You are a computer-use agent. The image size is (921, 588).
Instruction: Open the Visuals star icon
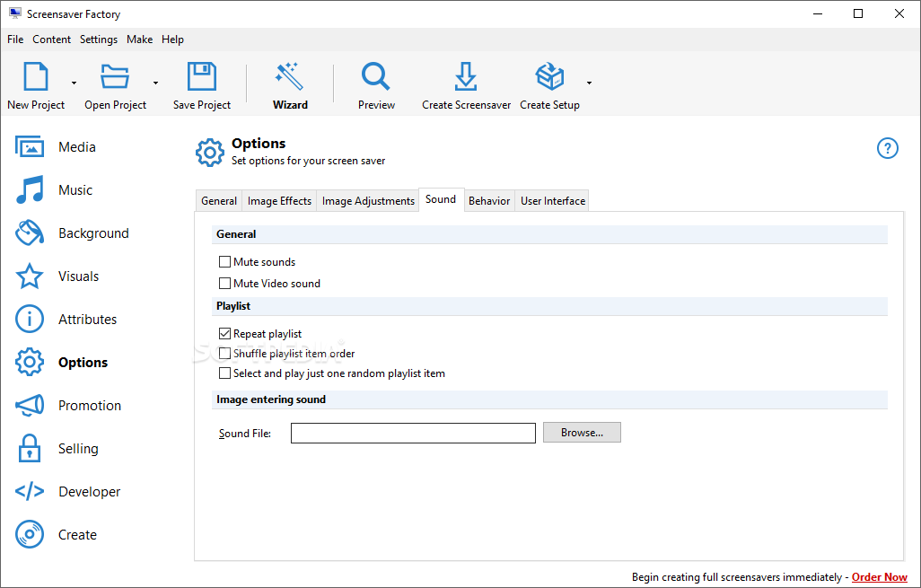[30, 276]
